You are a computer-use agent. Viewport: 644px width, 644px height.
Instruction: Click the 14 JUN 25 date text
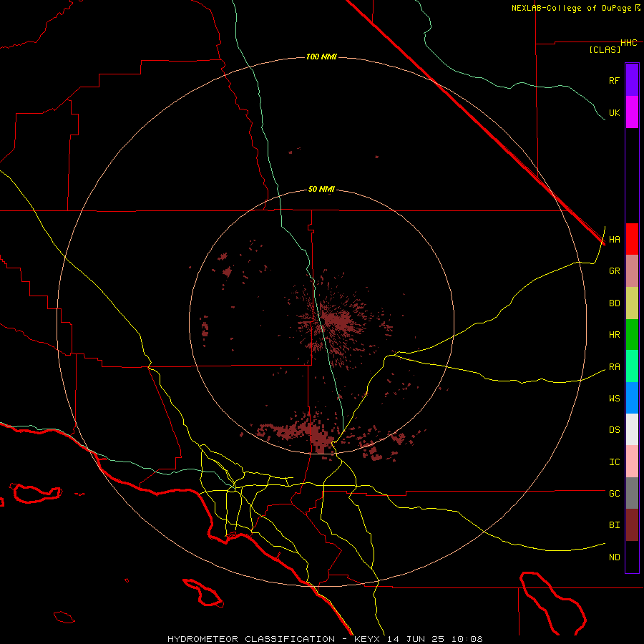(416, 639)
